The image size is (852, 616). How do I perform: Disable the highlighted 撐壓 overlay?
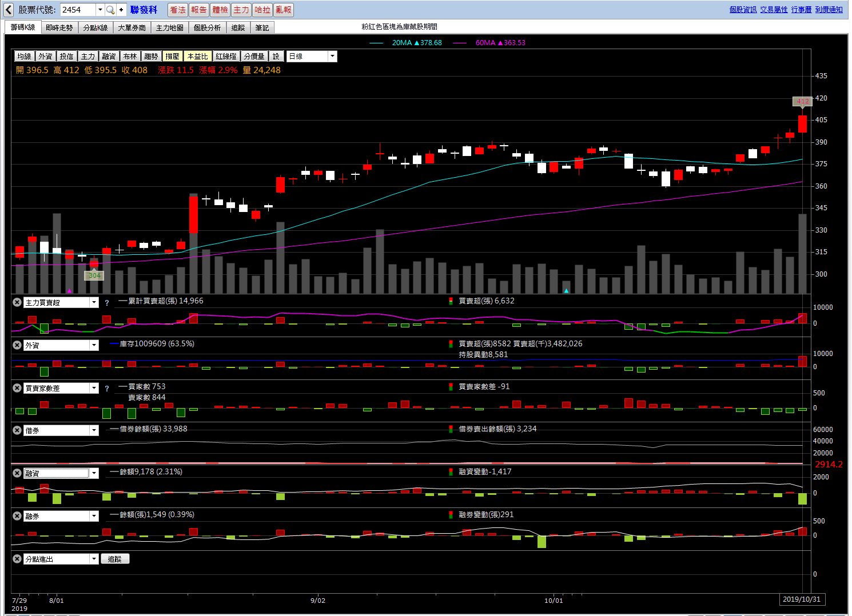(x=172, y=56)
